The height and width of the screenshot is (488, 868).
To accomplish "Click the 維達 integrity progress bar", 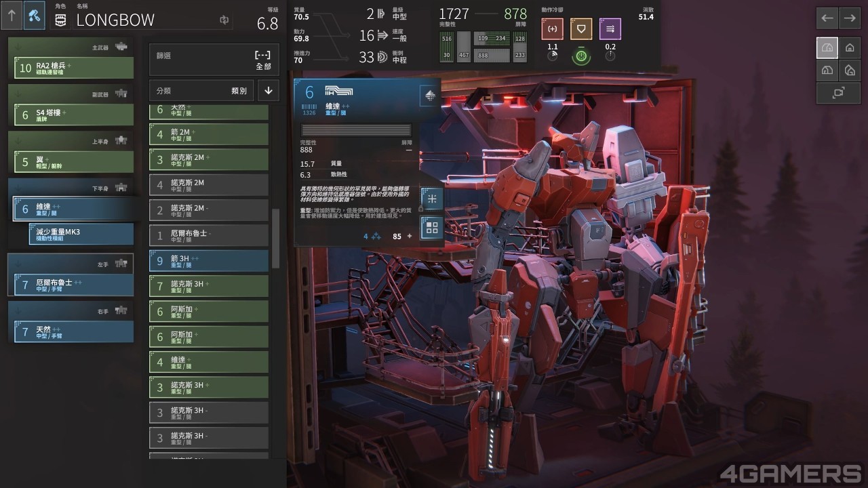I will pyautogui.click(x=356, y=130).
